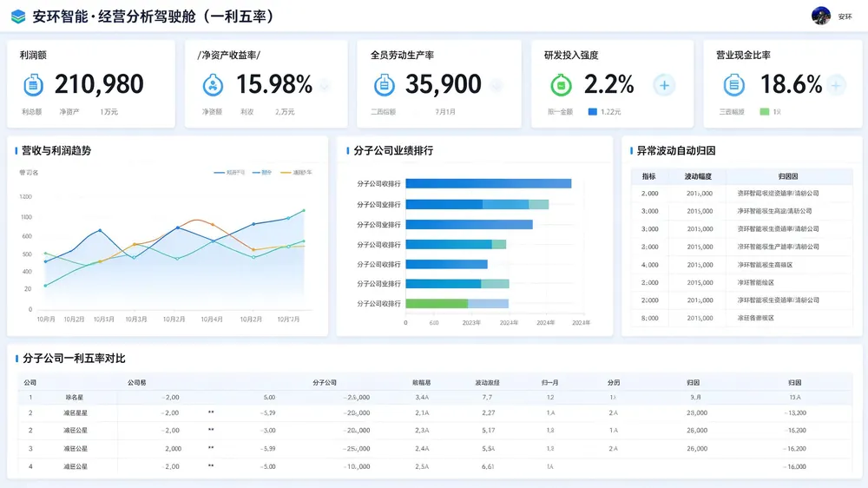The image size is (868, 488).
Task: Click the 2.2% R&D intensity value
Action: click(x=609, y=84)
